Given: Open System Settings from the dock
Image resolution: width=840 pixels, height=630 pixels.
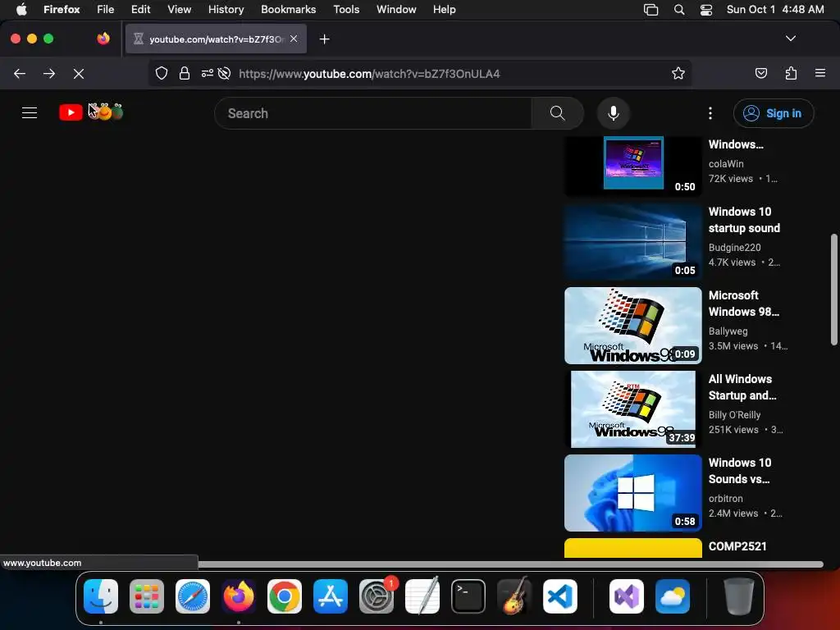Looking at the screenshot, I should (x=376, y=596).
